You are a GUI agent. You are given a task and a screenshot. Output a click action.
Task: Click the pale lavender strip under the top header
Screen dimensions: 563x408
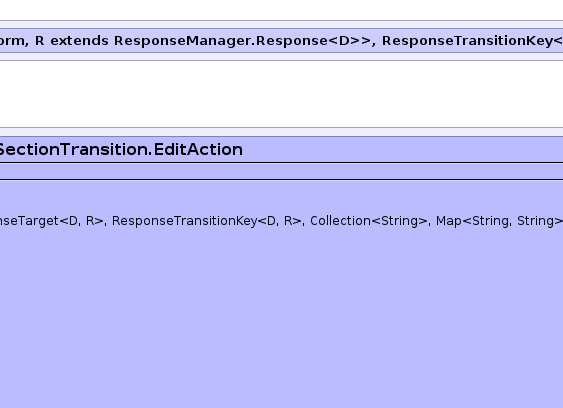click(282, 56)
